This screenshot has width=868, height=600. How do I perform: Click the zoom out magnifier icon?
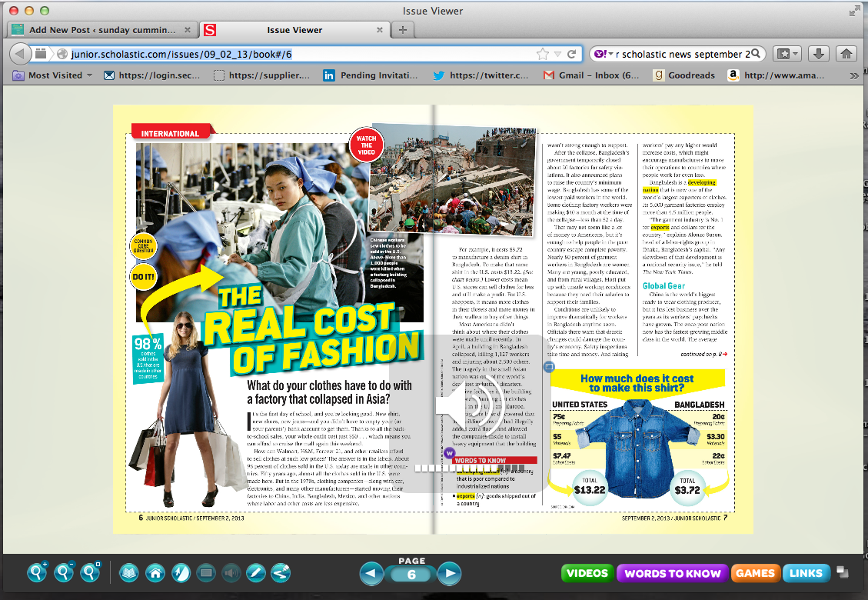pos(65,572)
